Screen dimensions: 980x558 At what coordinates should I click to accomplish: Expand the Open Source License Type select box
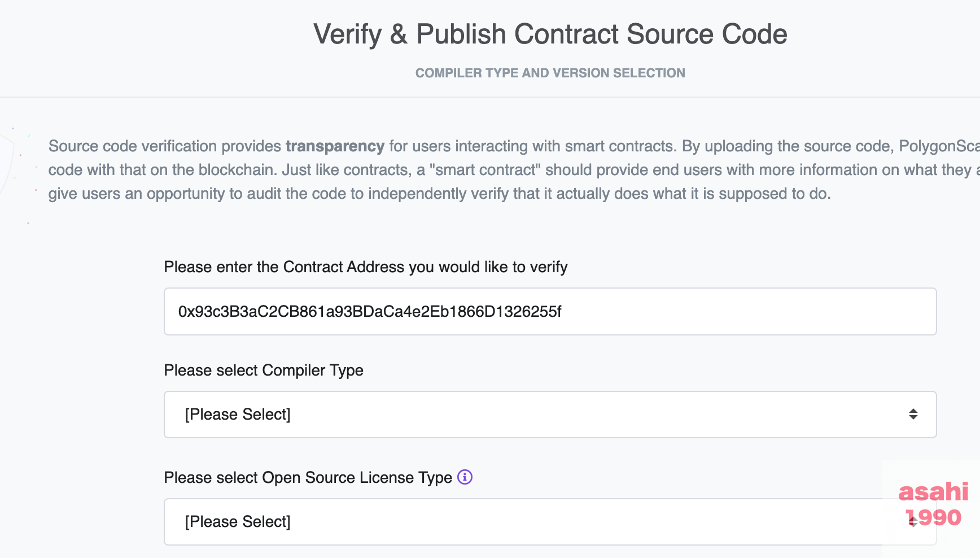click(x=550, y=522)
